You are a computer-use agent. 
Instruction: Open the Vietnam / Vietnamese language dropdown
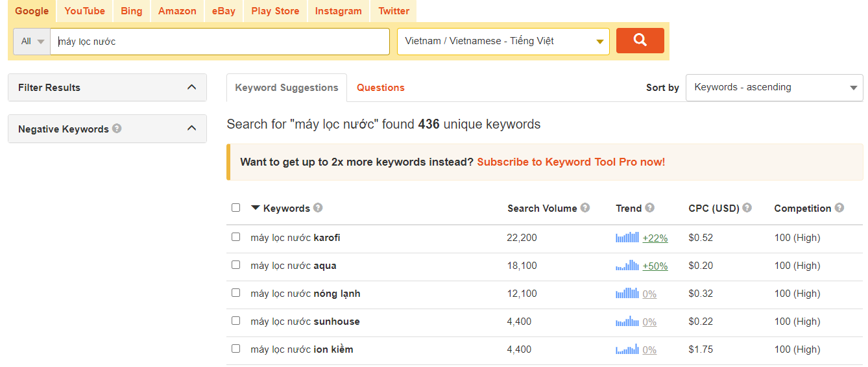503,41
